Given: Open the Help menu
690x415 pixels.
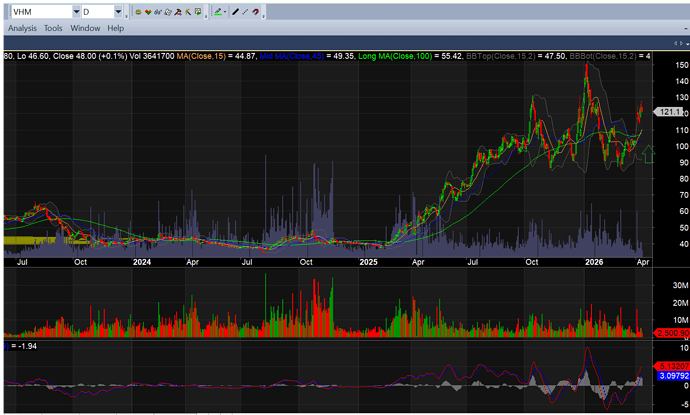Looking at the screenshot, I should click(x=115, y=29).
